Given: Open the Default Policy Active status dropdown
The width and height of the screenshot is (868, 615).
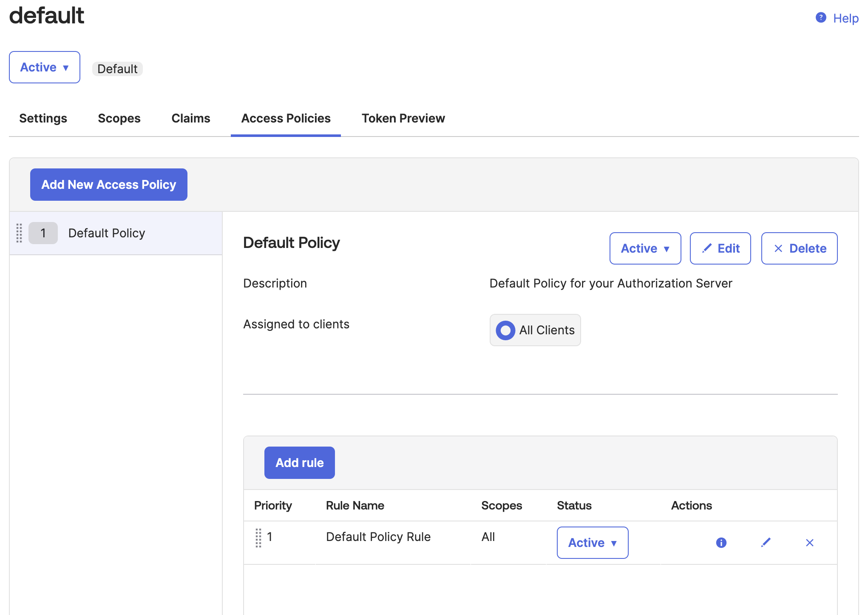Looking at the screenshot, I should [x=645, y=248].
